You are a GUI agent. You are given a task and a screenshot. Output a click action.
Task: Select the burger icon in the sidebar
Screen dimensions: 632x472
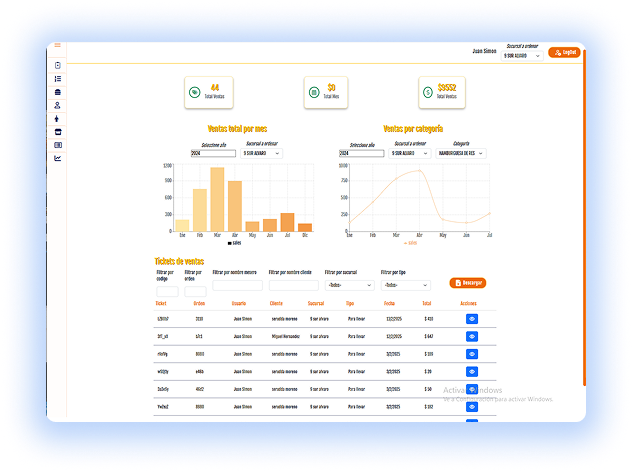click(x=58, y=91)
